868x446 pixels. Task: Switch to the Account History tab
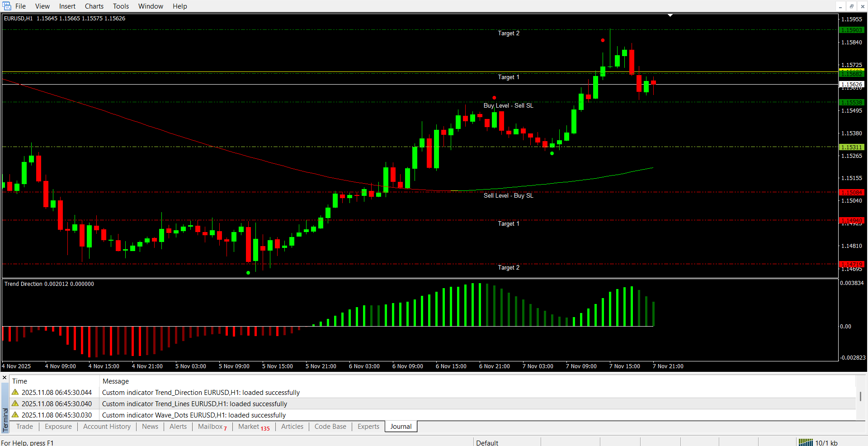point(107,427)
